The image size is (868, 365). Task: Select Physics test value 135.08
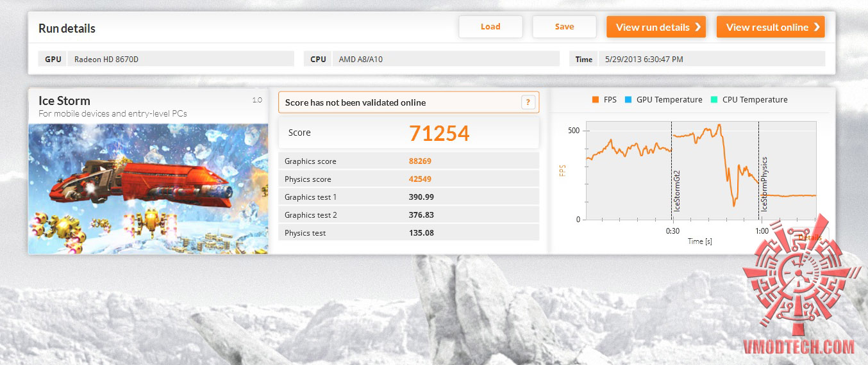click(x=421, y=233)
